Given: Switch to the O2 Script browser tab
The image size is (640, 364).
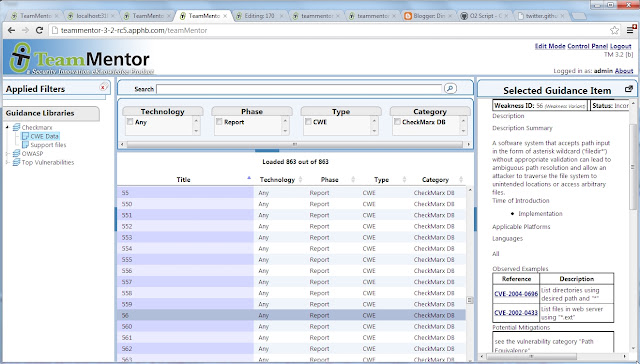Looking at the screenshot, I should click(484, 16).
